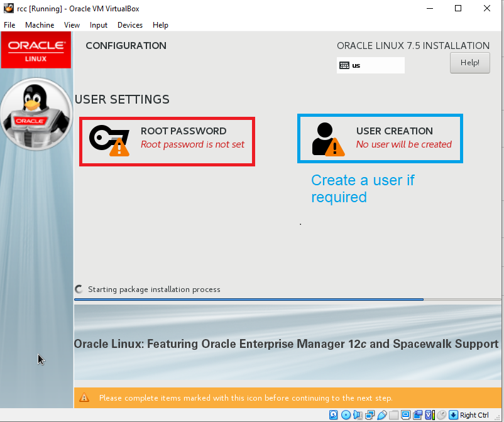Click the recording status icon
This screenshot has width=504, height=422.
pos(417,415)
